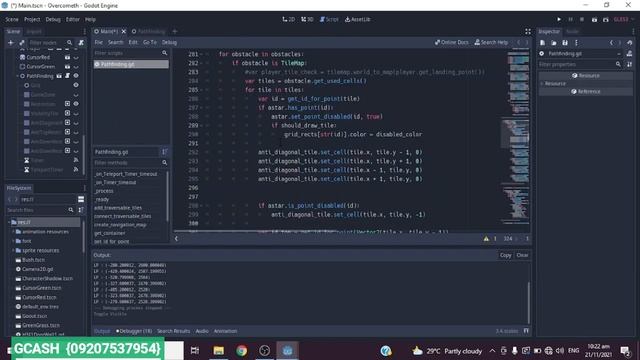The image size is (640, 360).
Task: Toggle visibility of CursorRed node
Action: click(x=76, y=58)
